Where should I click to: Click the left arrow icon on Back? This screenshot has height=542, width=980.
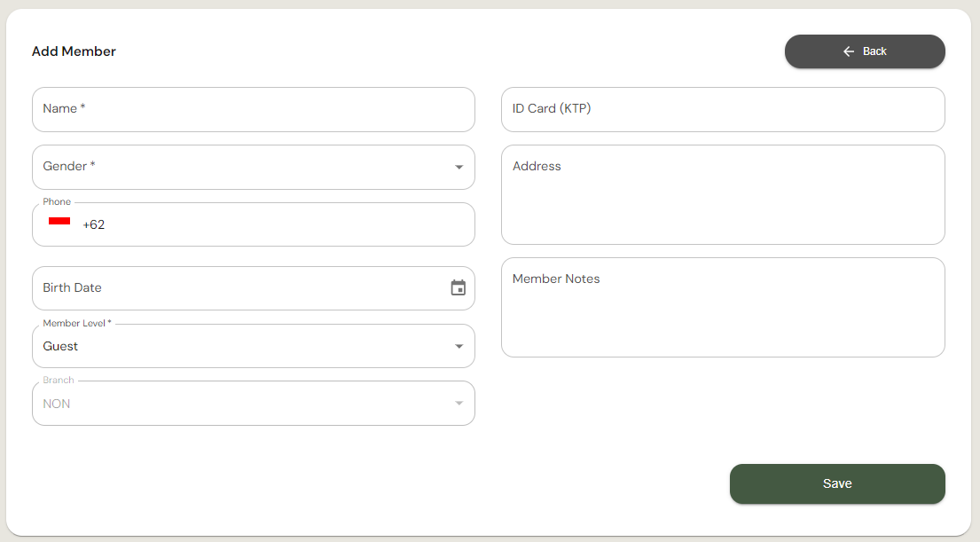[849, 51]
